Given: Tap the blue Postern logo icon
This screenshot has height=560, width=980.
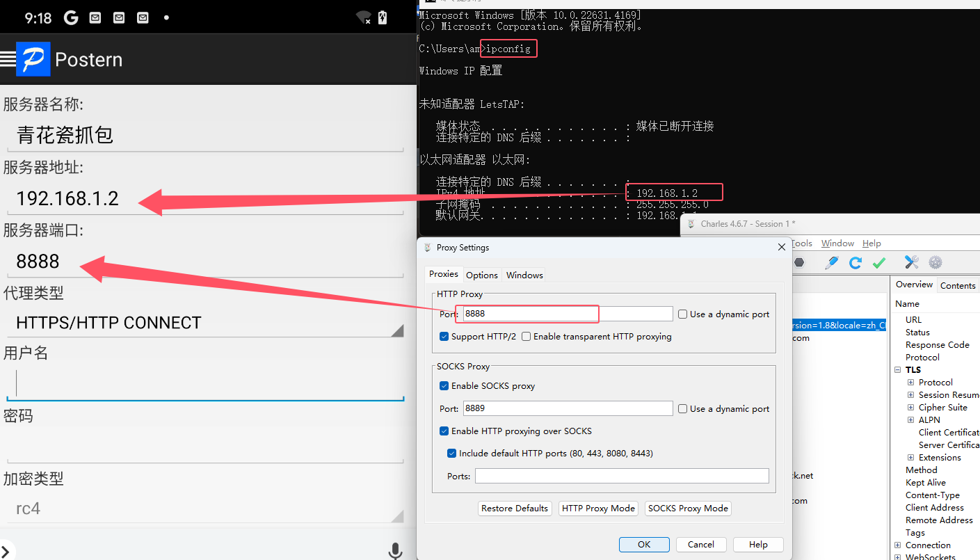Looking at the screenshot, I should 33,59.
